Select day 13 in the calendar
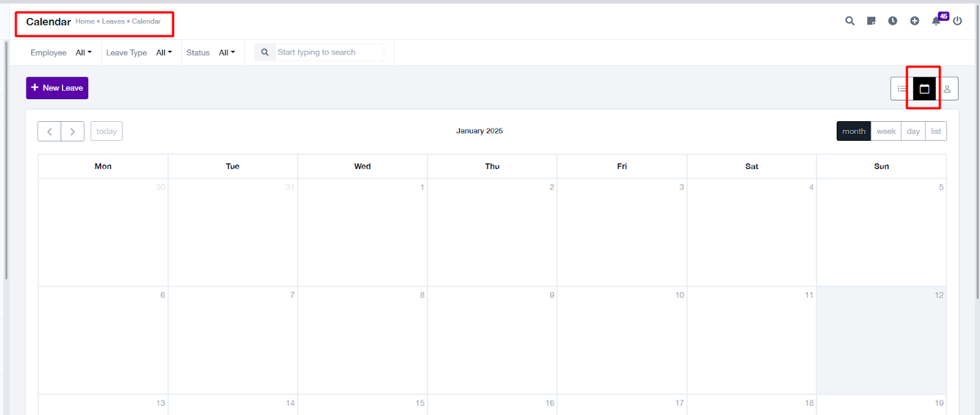 [x=103, y=405]
